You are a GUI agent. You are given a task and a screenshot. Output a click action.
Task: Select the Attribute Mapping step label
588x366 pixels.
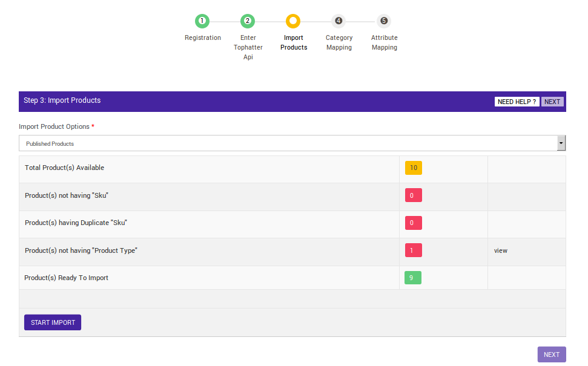pos(385,42)
